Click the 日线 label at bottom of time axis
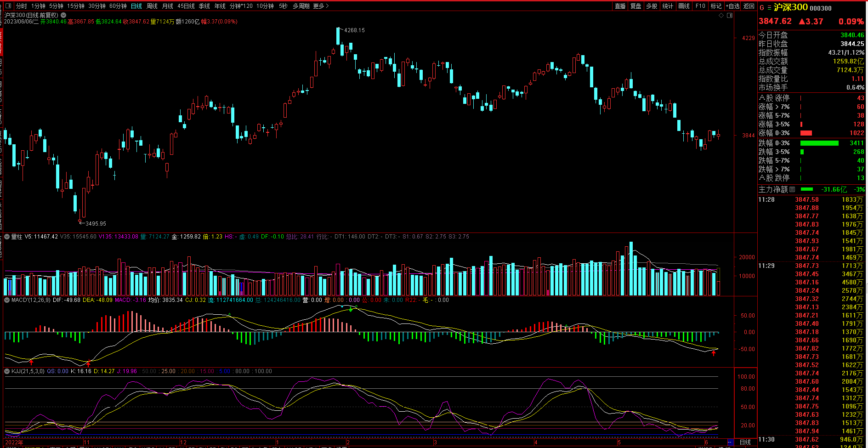Screen dimensions: 868x448 point(745,442)
